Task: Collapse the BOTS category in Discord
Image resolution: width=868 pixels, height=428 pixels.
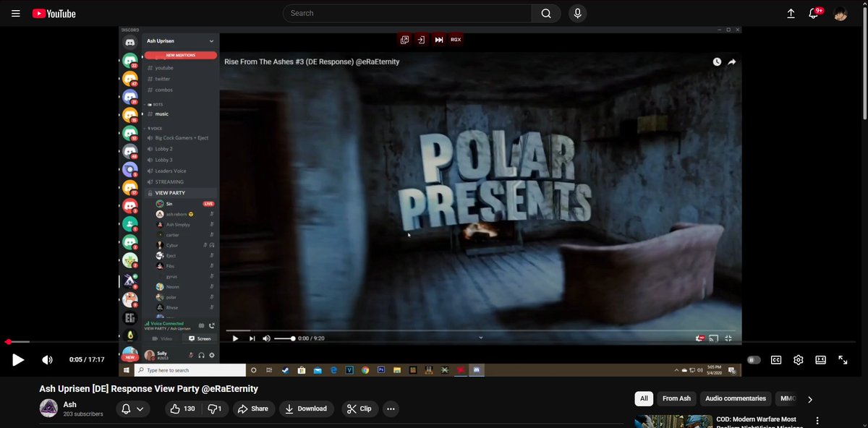Action: point(154,104)
